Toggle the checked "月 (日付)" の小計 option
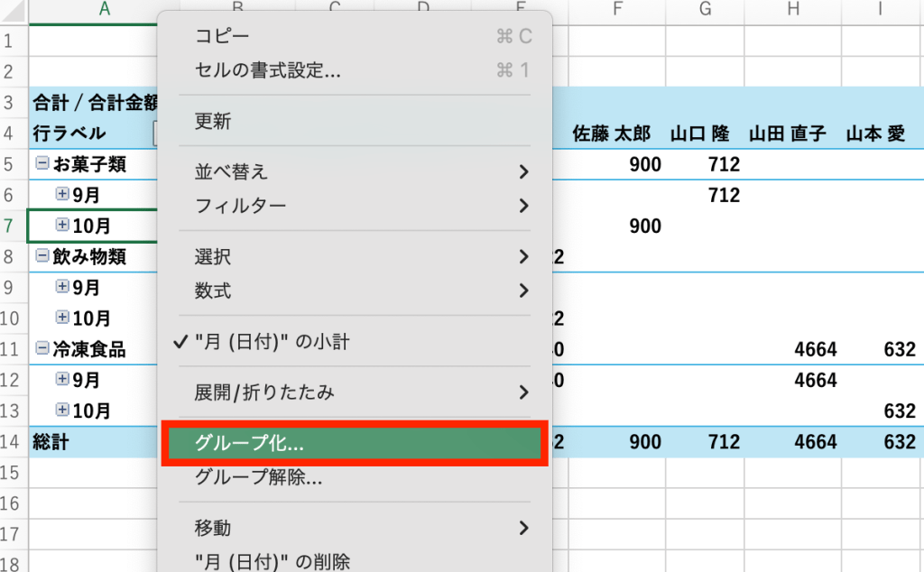The width and height of the screenshot is (924, 572). (x=272, y=342)
